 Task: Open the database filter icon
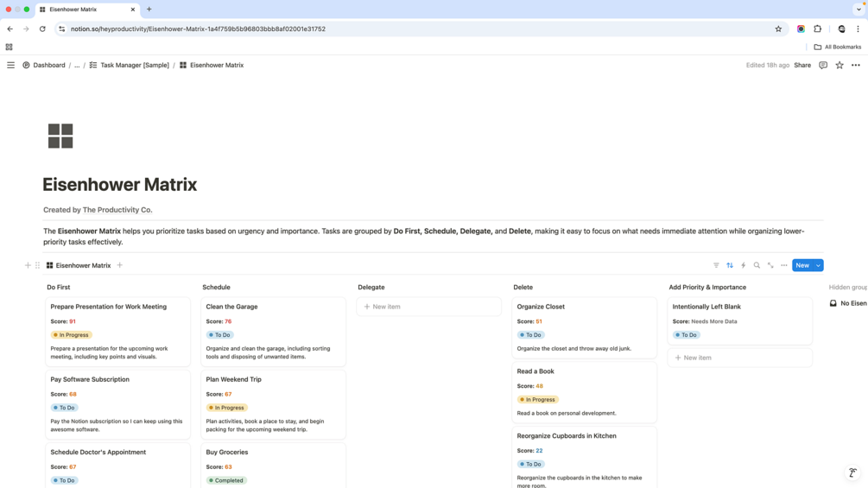(x=716, y=265)
